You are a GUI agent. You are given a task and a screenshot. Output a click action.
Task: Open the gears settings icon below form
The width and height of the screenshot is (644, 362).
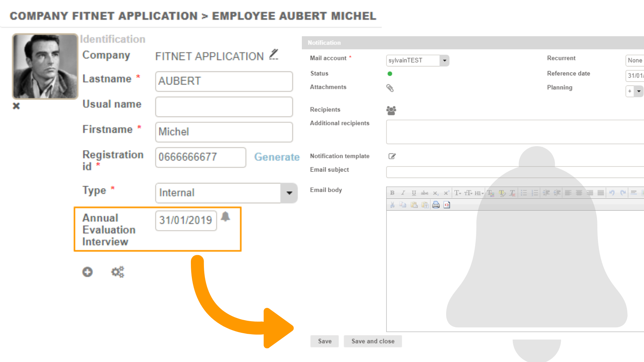pyautogui.click(x=118, y=272)
